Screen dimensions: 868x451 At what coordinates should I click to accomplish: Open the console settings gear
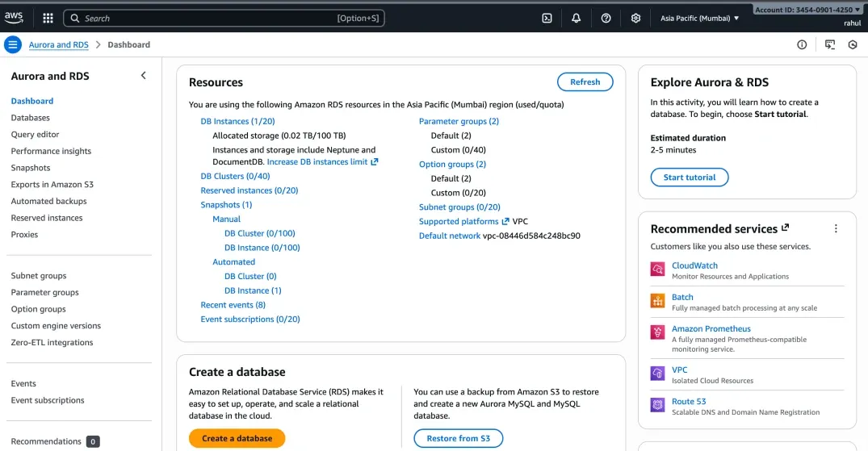(x=635, y=18)
